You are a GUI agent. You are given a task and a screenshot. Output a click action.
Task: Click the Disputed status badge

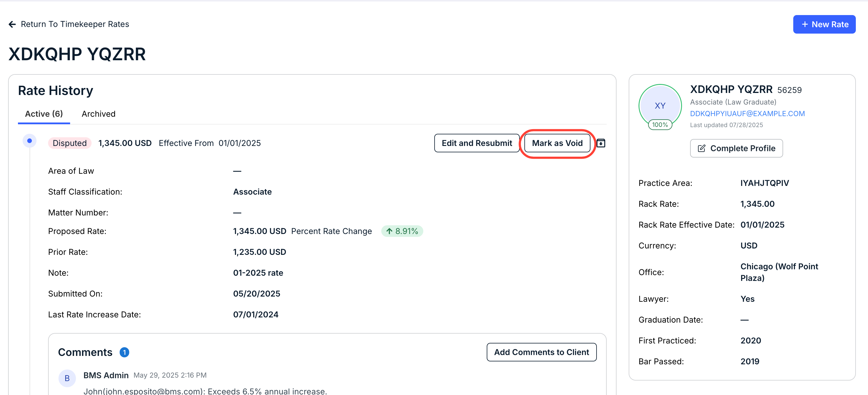tap(70, 143)
